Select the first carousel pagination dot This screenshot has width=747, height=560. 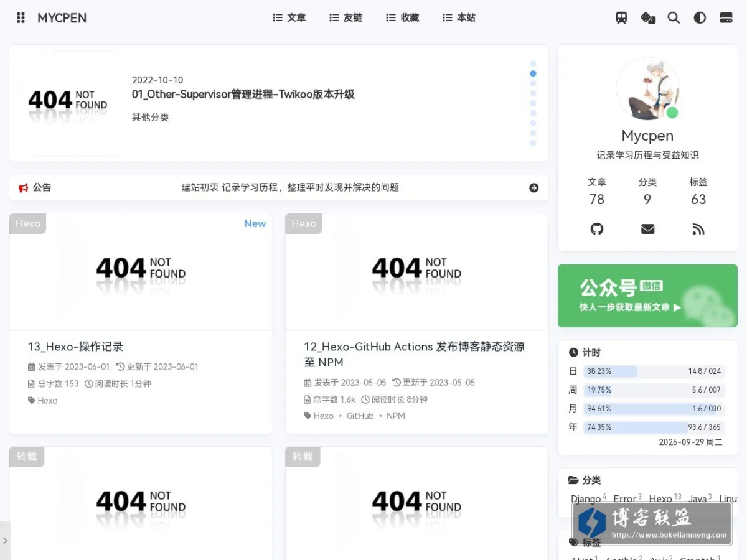pos(533,63)
